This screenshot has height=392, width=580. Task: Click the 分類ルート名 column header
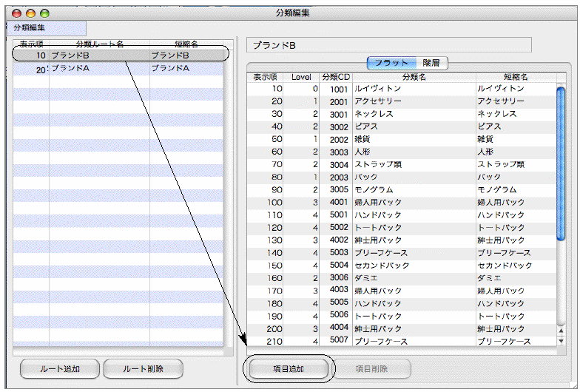[99, 44]
